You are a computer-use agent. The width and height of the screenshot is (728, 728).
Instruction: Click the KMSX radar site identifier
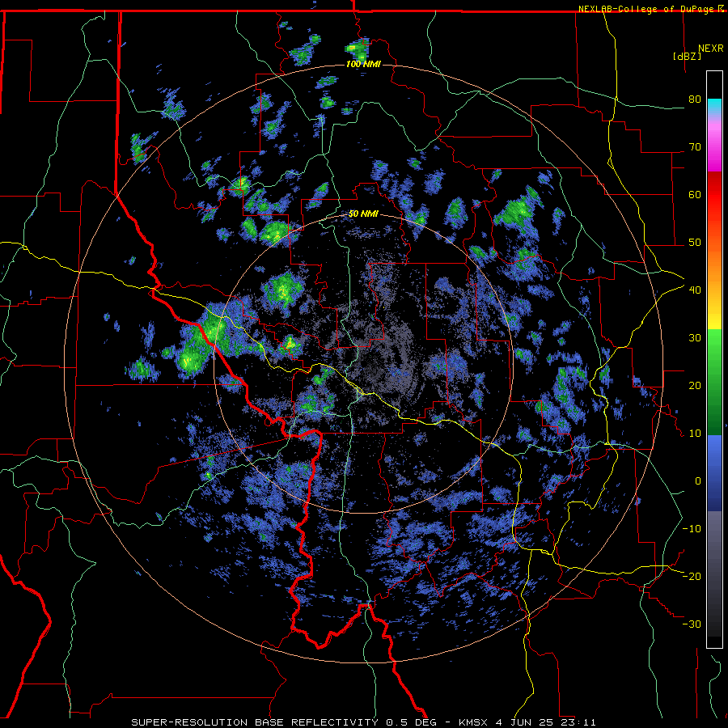474,722
